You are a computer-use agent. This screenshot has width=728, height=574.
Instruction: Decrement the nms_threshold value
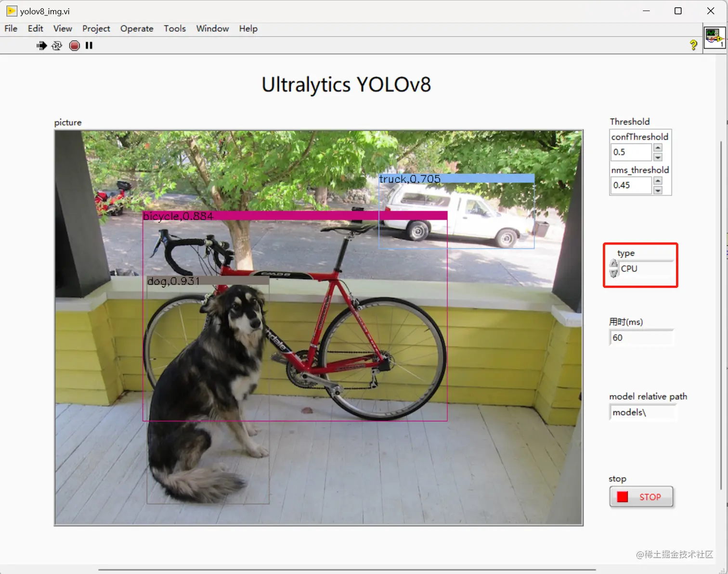[658, 190]
